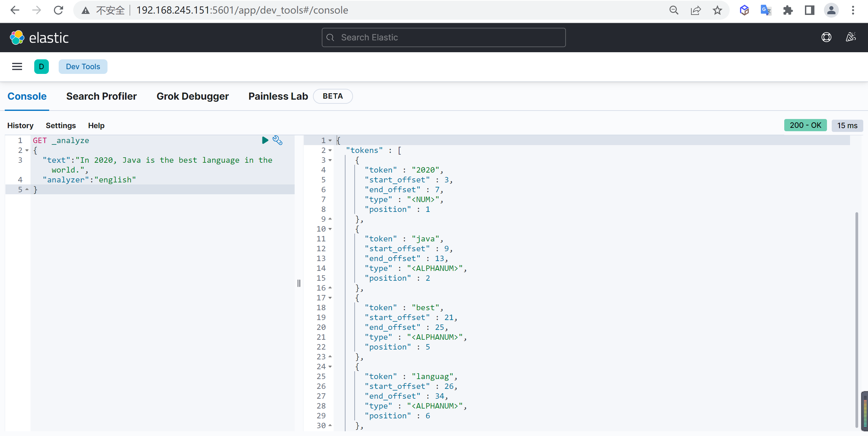Viewport: 868px width, 436px height.
Task: Open the Help menu
Action: pos(96,125)
